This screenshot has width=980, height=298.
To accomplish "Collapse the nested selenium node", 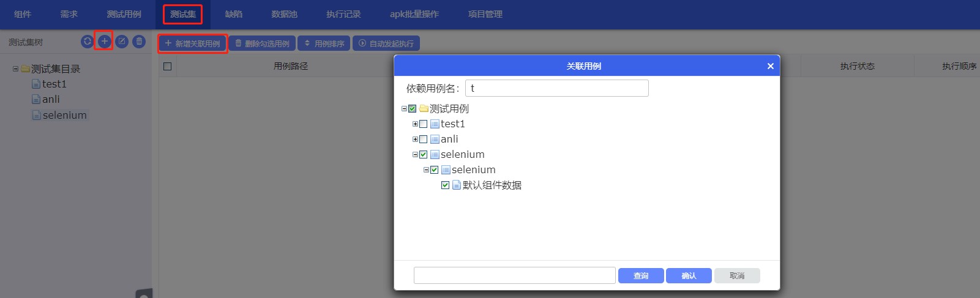I will [x=426, y=169].
